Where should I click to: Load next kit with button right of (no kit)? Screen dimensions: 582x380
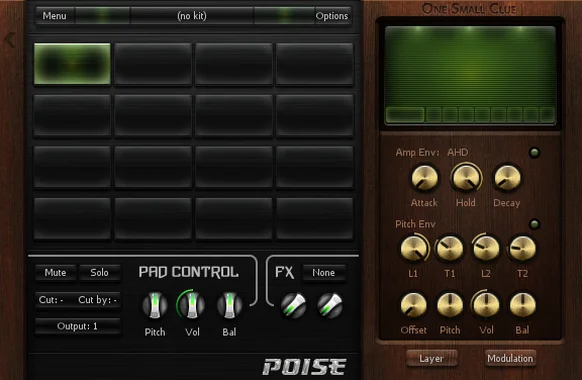point(284,16)
